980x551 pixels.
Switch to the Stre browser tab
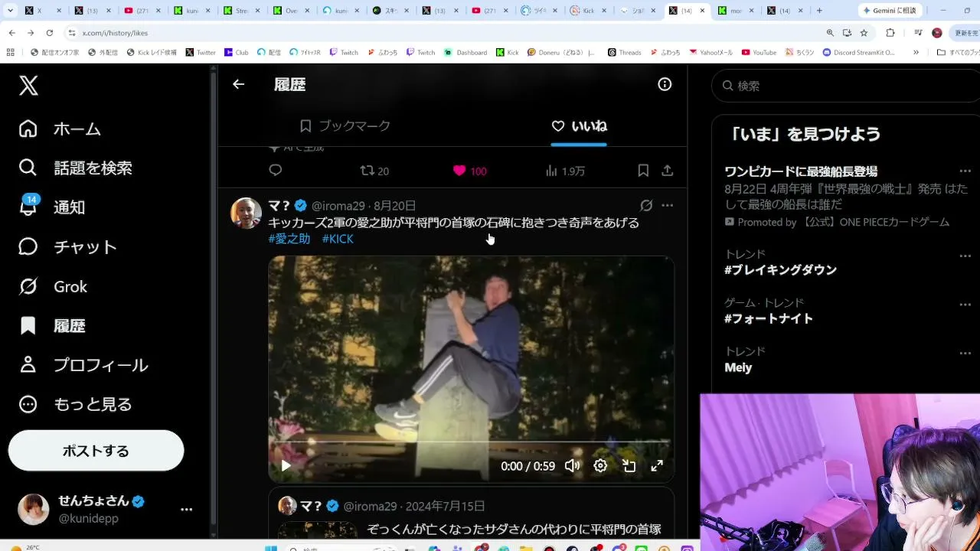click(x=241, y=11)
